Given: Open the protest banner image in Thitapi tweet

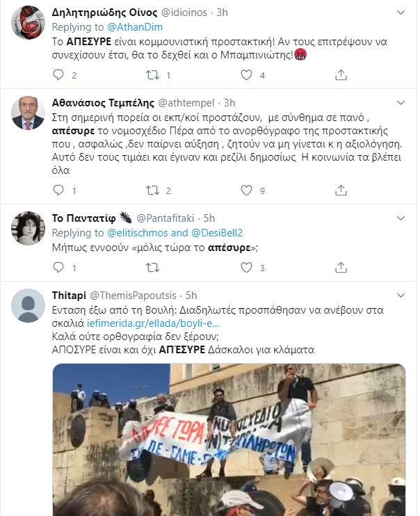Looking at the screenshot, I should [x=229, y=440].
